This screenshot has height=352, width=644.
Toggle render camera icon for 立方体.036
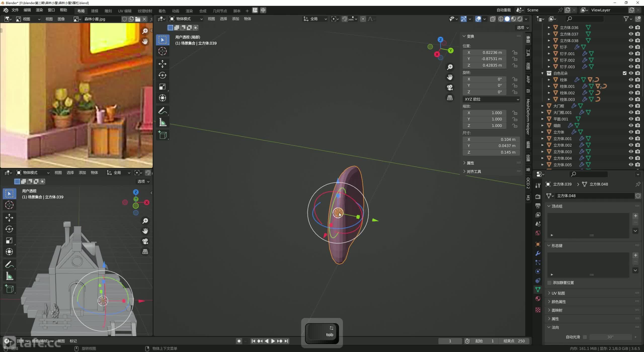(638, 27)
